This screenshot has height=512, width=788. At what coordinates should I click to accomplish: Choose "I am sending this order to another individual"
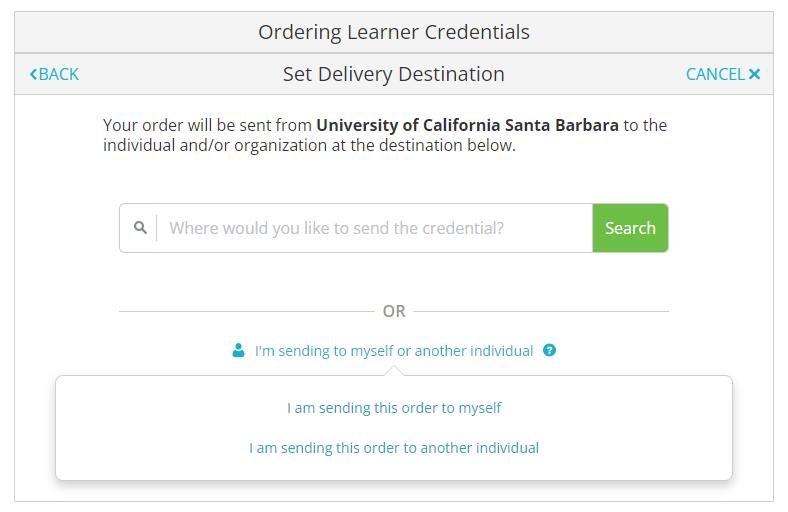(394, 448)
